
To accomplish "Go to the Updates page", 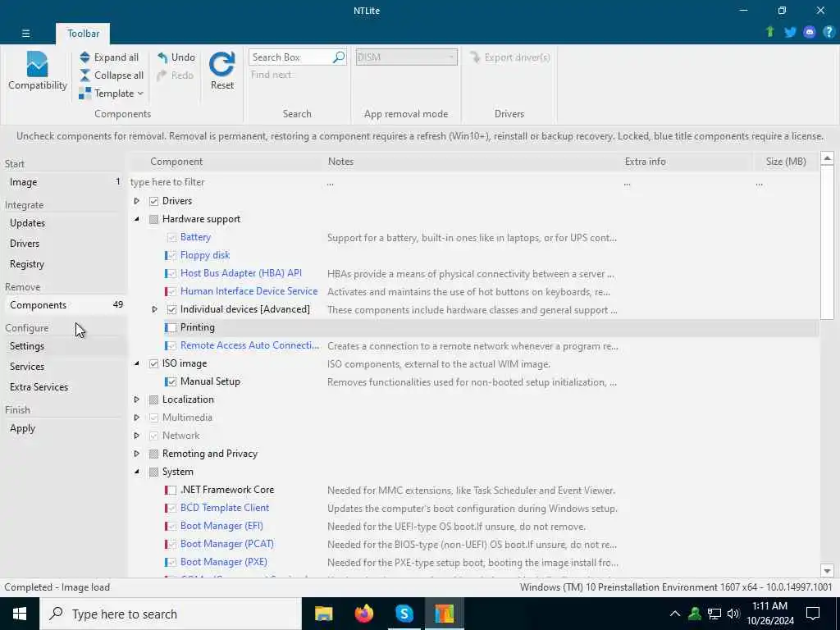I will point(64,223).
